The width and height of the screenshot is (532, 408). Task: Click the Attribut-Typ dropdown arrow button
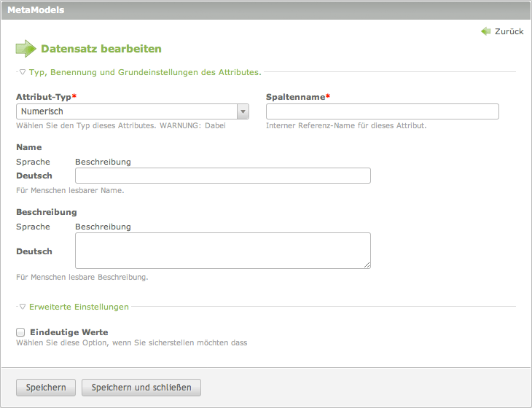point(243,111)
